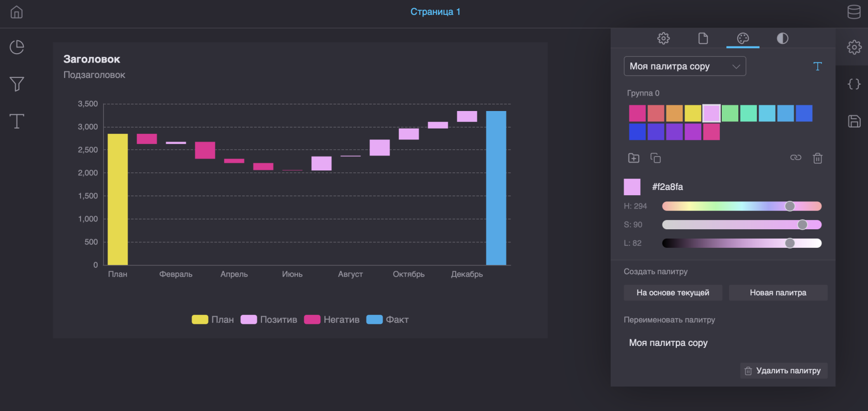Switch to the contrast half-circle tab
The width and height of the screenshot is (868, 411).
coord(783,38)
